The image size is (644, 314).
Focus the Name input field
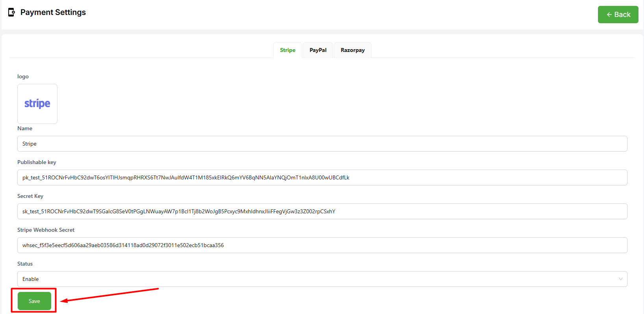click(322, 144)
